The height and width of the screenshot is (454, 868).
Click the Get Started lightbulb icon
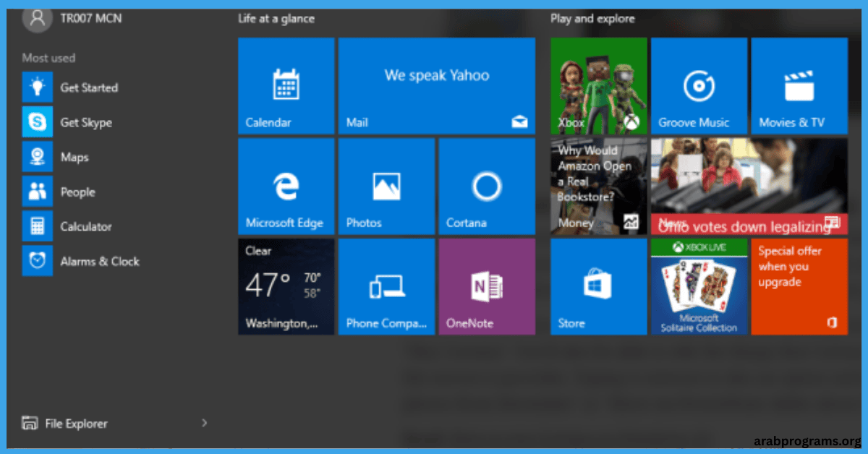pos(38,87)
